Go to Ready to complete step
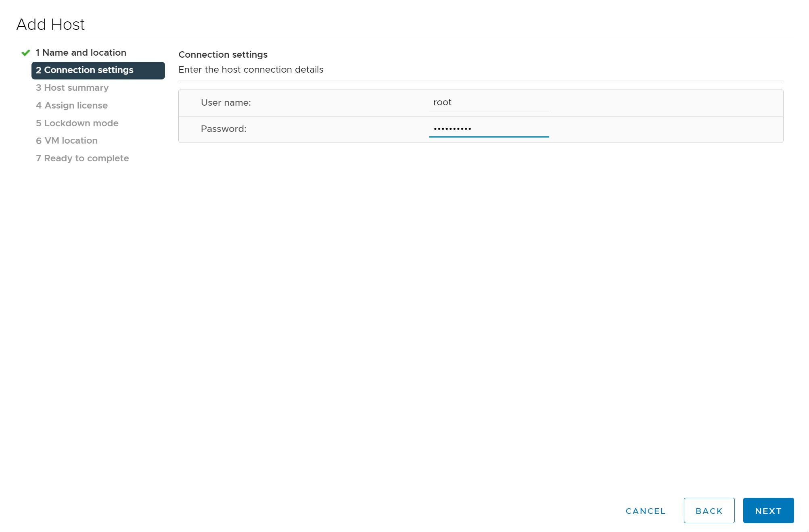This screenshot has width=809, height=532. point(82,158)
